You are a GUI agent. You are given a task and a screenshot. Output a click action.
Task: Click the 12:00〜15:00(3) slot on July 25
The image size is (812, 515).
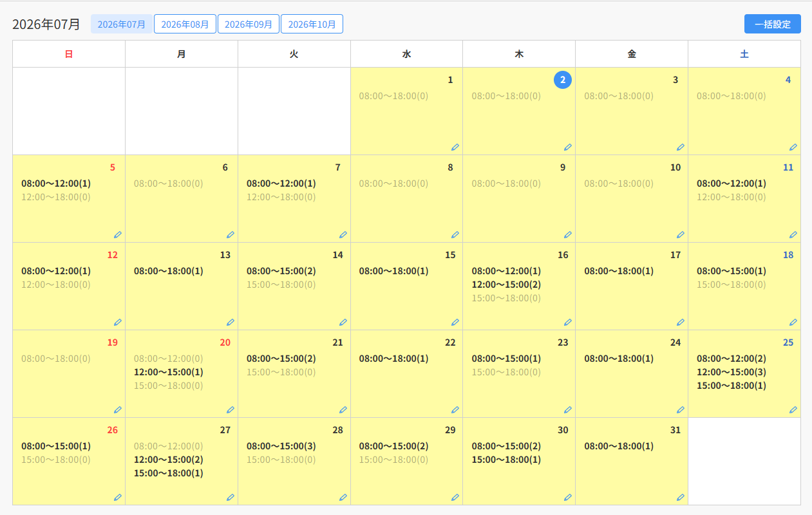coord(732,372)
